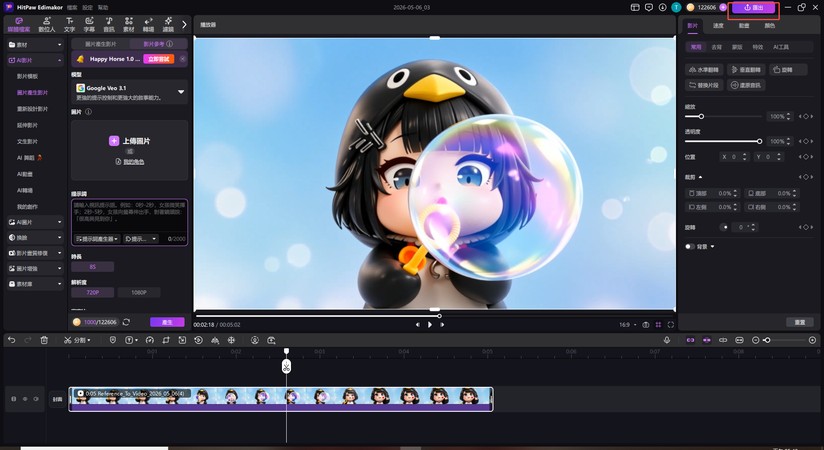Image resolution: width=824 pixels, height=450 pixels.
Task: Open the 設定 settings menu in title bar
Action: coord(88,8)
